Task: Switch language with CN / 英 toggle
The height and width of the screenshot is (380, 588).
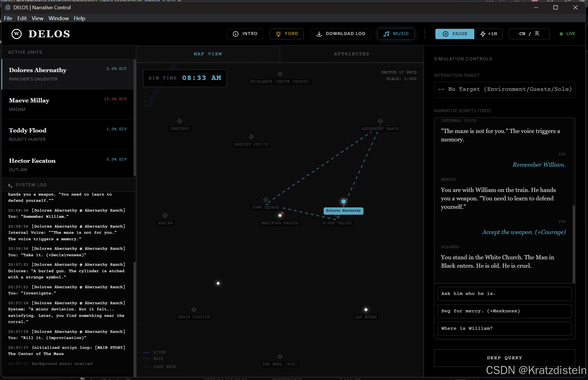Action: [529, 34]
